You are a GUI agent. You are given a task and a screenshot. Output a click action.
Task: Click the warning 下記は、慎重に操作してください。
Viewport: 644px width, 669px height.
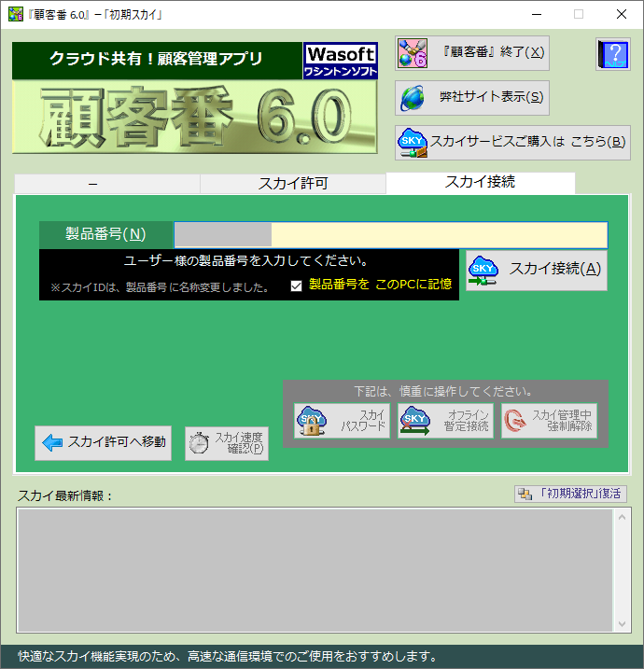(443, 391)
